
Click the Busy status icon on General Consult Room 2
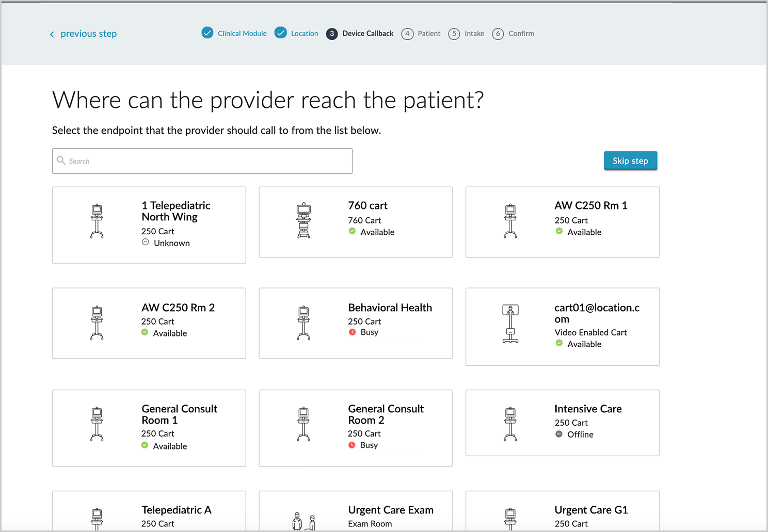352,445
